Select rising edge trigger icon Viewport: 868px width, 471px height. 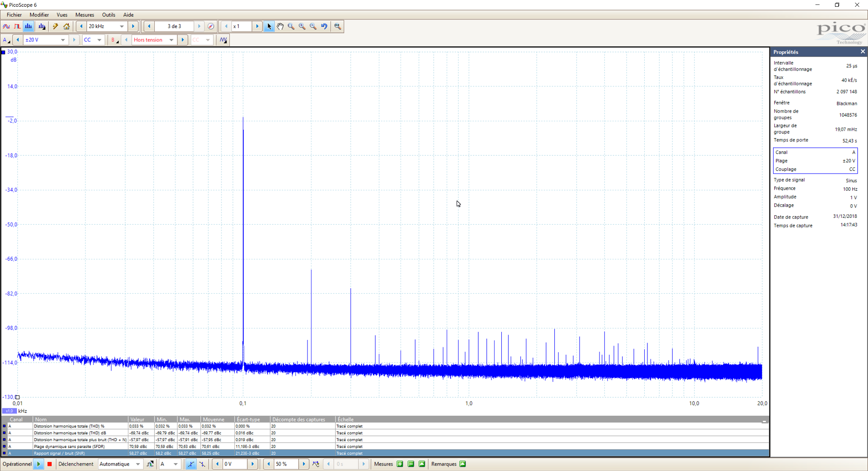click(191, 464)
